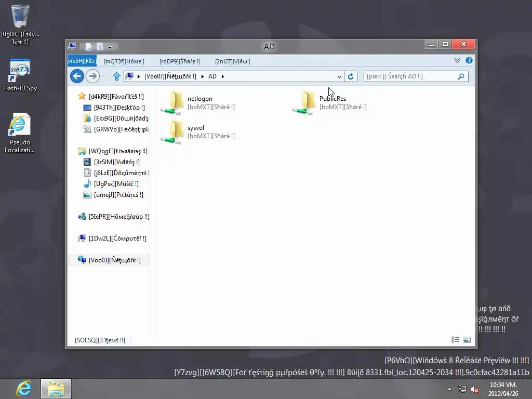Expand the breadcrumb arrow after AD

[x=222, y=76]
